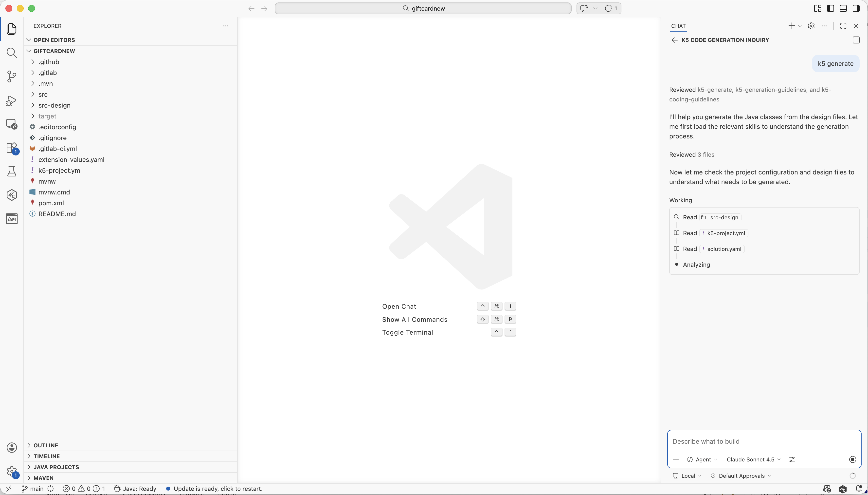Expand the src-design folder

pyautogui.click(x=54, y=105)
